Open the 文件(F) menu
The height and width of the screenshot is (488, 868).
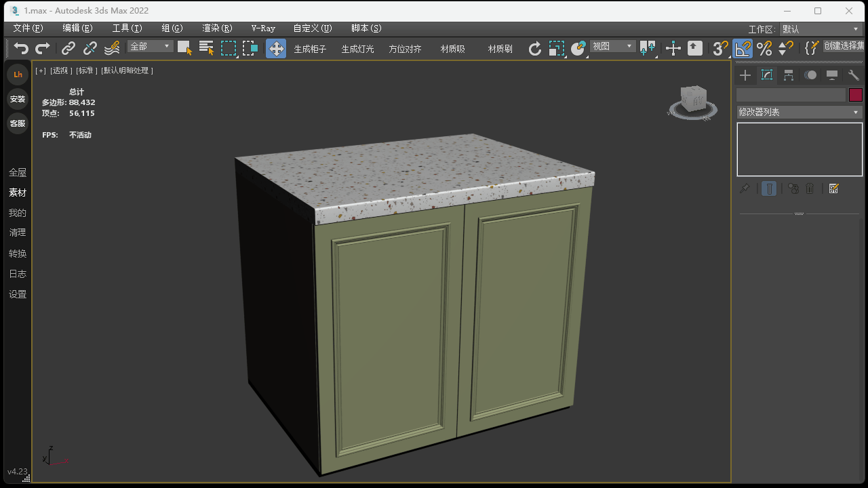pos(28,28)
